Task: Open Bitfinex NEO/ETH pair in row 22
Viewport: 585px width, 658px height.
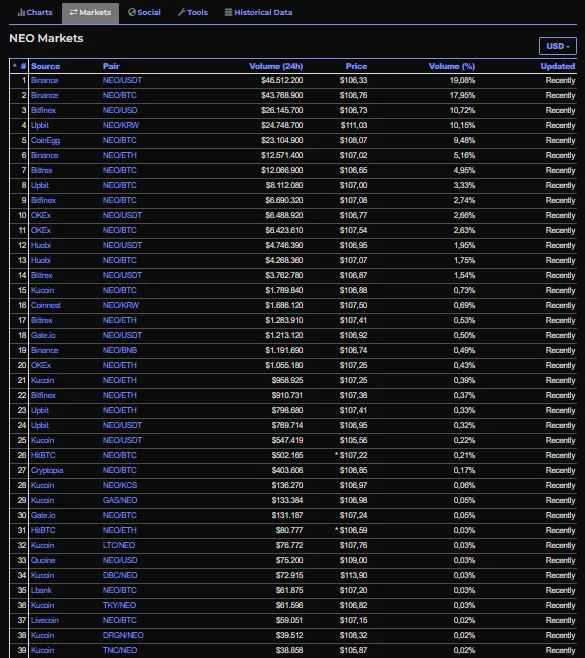Action: coord(120,395)
